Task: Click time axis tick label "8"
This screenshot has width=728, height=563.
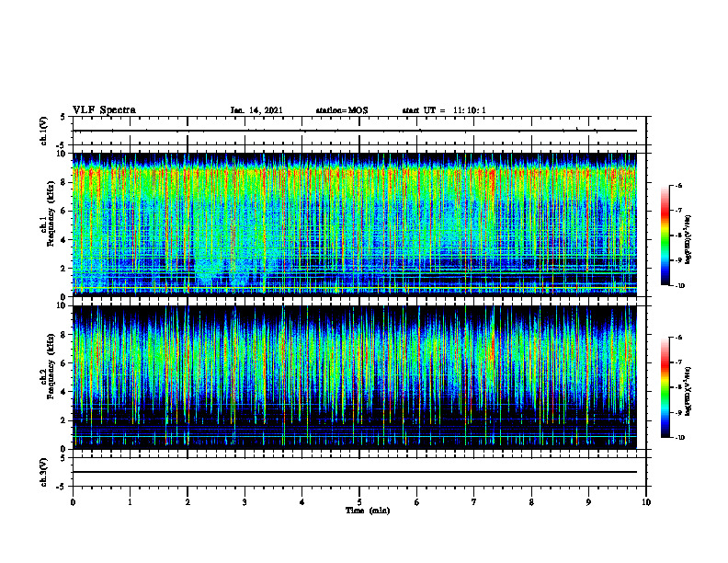Action: click(531, 501)
